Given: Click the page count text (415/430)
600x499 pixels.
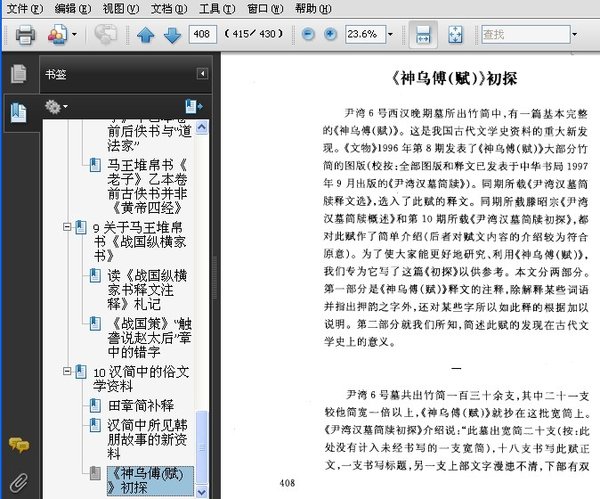Looking at the screenshot, I should tap(254, 34).
